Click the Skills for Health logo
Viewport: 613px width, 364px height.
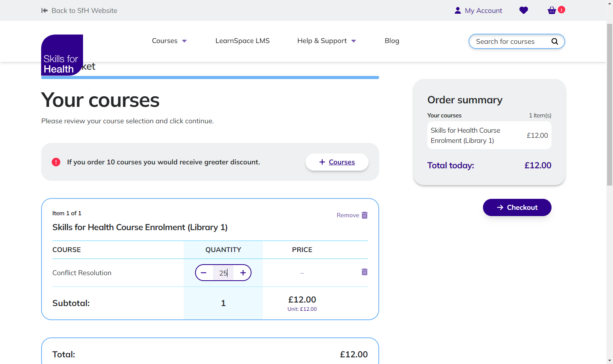pos(62,55)
